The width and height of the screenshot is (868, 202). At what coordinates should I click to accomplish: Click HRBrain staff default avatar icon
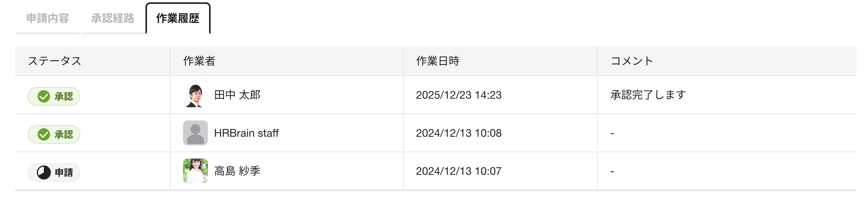(x=195, y=133)
